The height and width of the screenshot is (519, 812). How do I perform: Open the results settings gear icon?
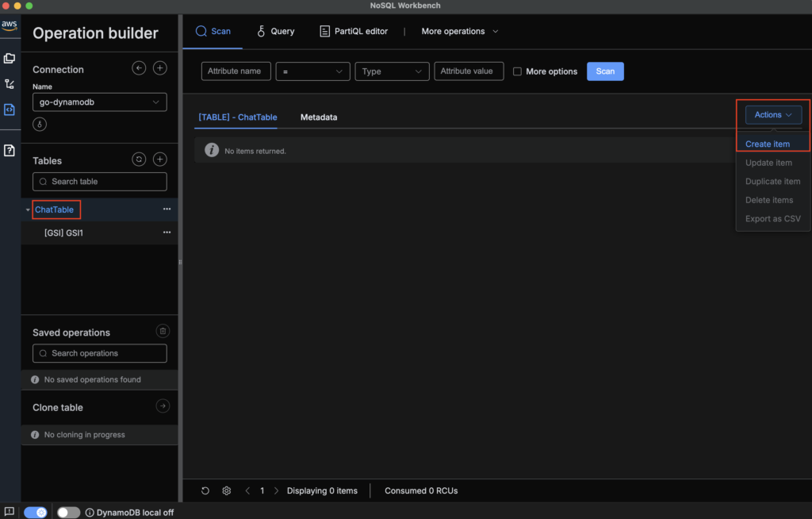click(x=227, y=491)
